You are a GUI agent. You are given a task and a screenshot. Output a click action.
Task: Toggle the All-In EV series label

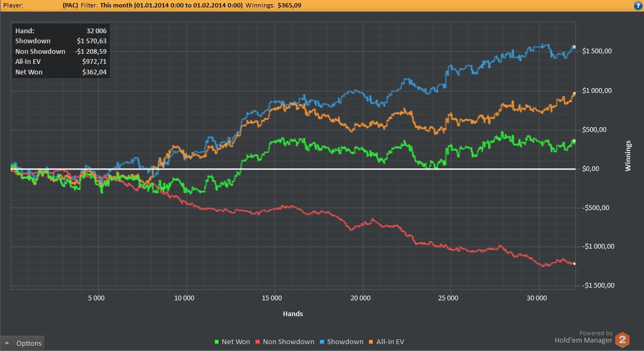390,342
